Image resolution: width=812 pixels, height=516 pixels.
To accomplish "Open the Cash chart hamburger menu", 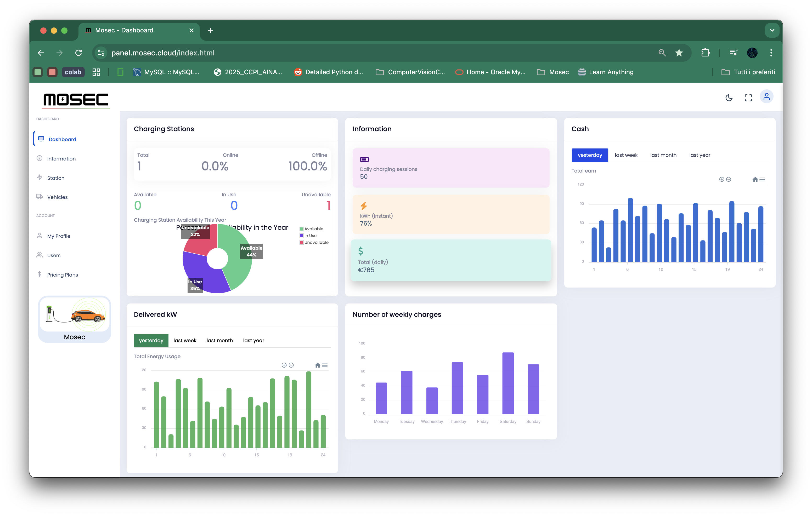I will 763,179.
